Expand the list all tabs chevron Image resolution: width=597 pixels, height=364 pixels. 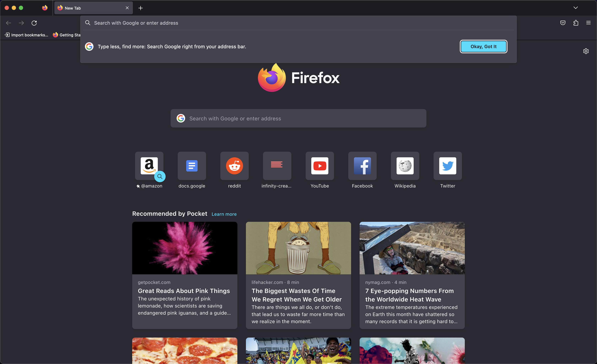tap(576, 8)
